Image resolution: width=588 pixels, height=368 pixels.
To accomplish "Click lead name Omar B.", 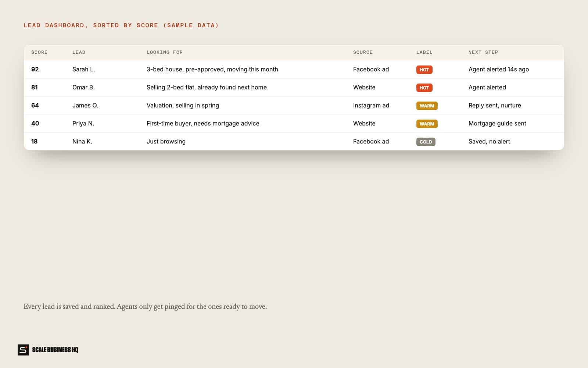I will (83, 87).
